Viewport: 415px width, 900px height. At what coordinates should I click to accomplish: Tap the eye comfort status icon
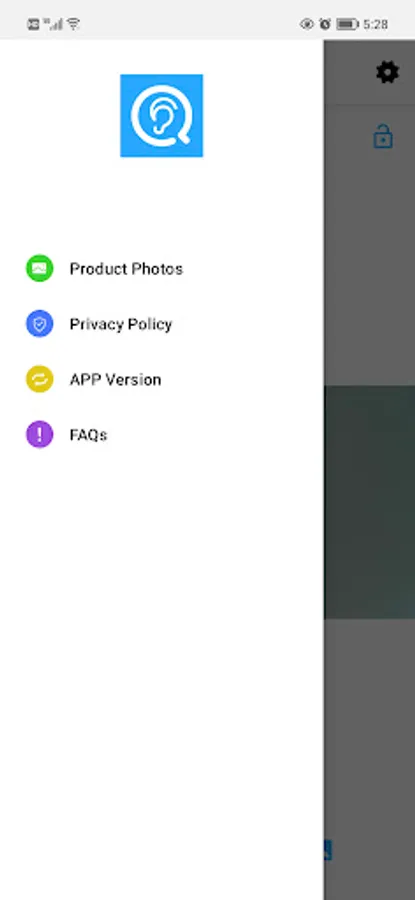(x=307, y=24)
